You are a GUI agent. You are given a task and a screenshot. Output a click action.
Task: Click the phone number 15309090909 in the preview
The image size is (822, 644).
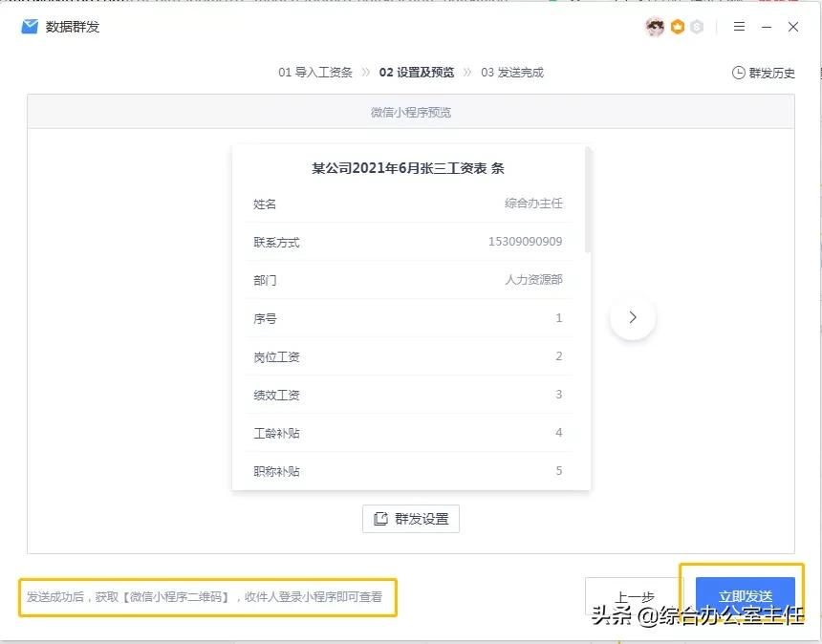[x=524, y=242]
